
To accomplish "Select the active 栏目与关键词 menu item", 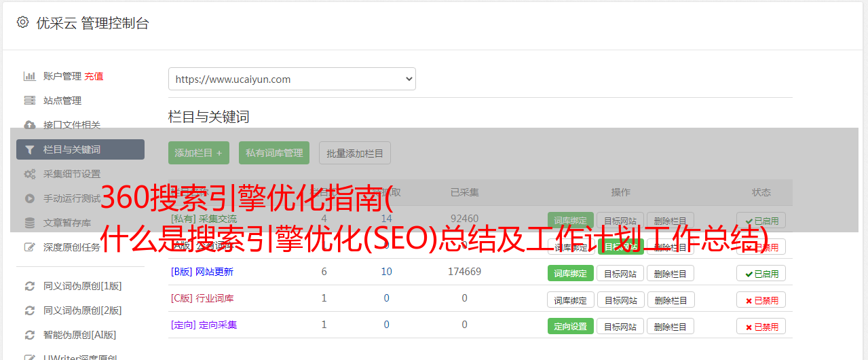I will 80,149.
